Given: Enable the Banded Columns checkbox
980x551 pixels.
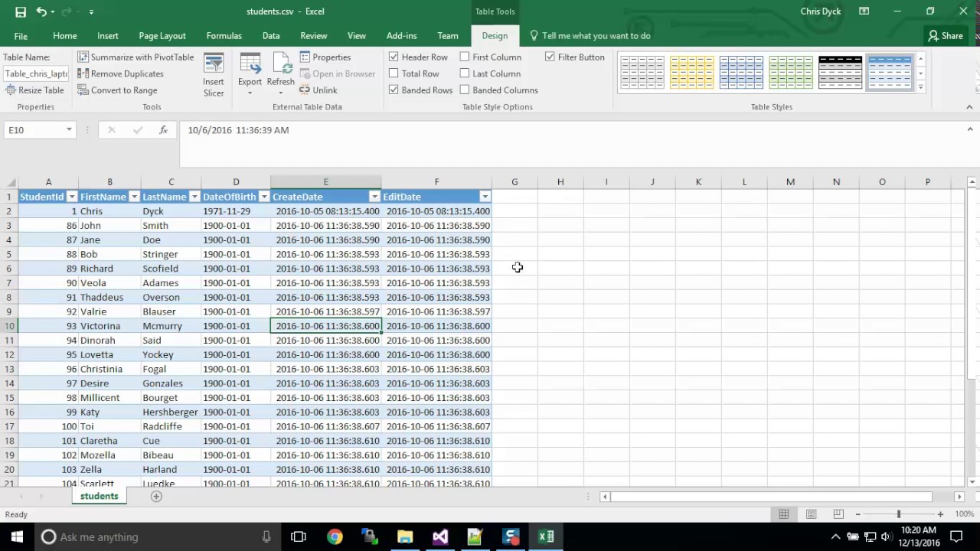Looking at the screenshot, I should 465,90.
